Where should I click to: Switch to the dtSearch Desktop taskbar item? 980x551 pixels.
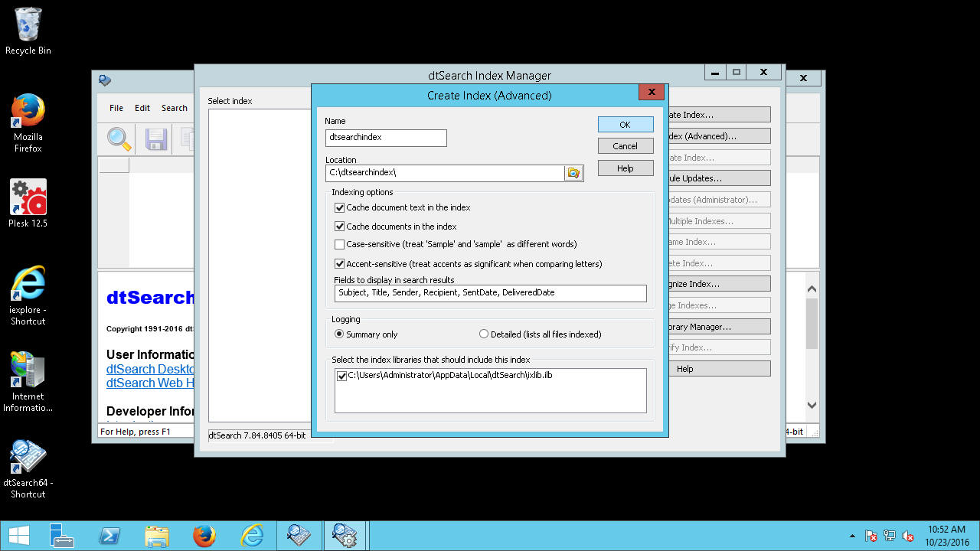(x=299, y=536)
